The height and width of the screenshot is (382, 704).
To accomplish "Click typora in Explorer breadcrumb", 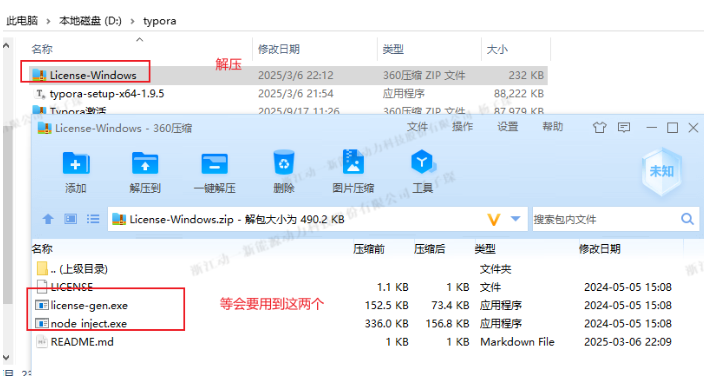I will coord(159,21).
